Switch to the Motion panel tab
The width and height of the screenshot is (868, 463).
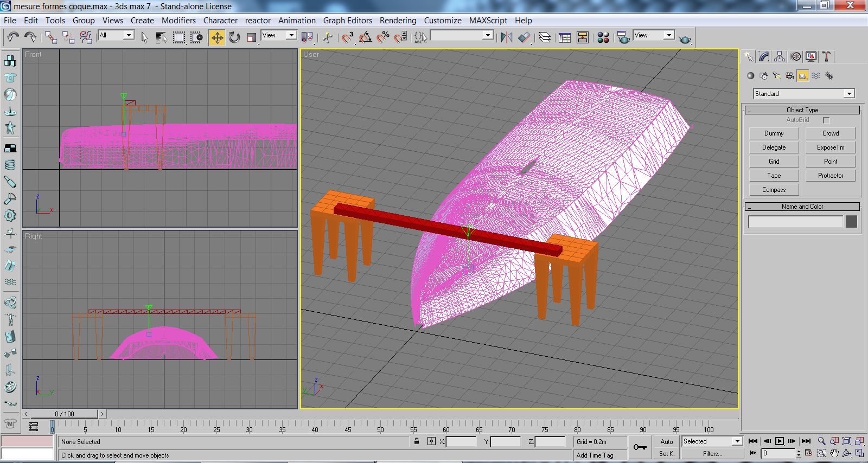[x=795, y=56]
